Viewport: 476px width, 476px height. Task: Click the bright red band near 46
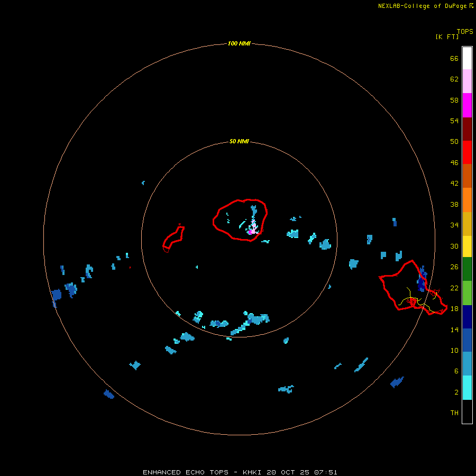pyautogui.click(x=467, y=152)
